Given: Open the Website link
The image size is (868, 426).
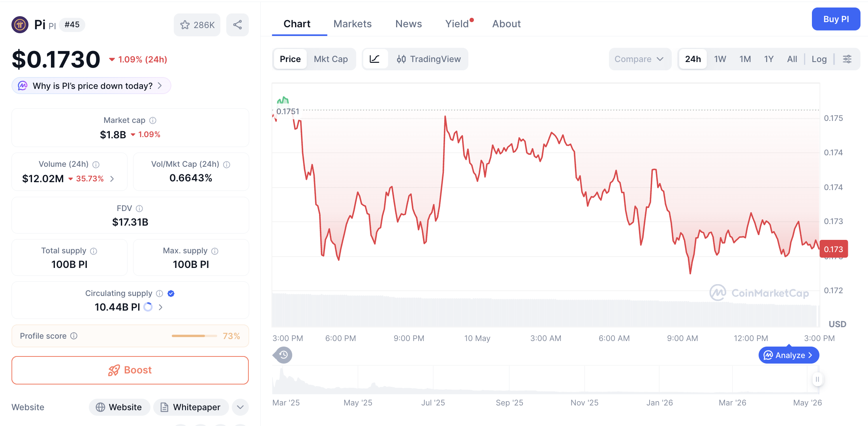Looking at the screenshot, I should [x=119, y=407].
